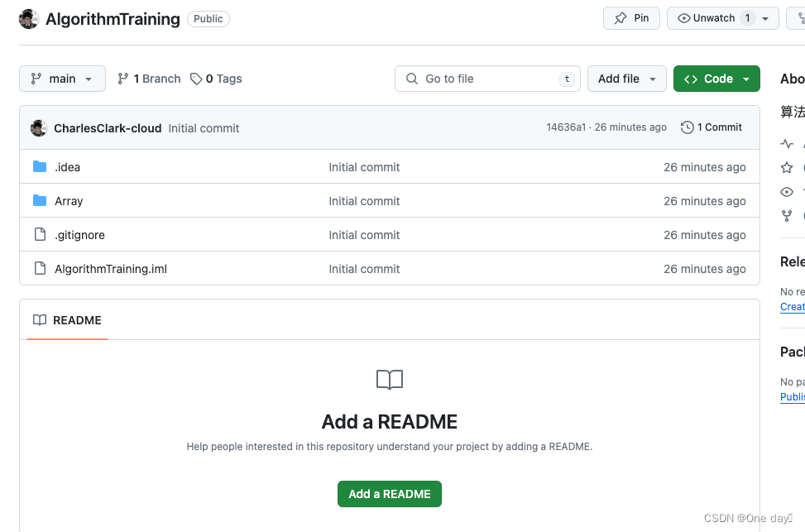Click the Array folder icon
Screen dimensions: 805x532
point(40,200)
